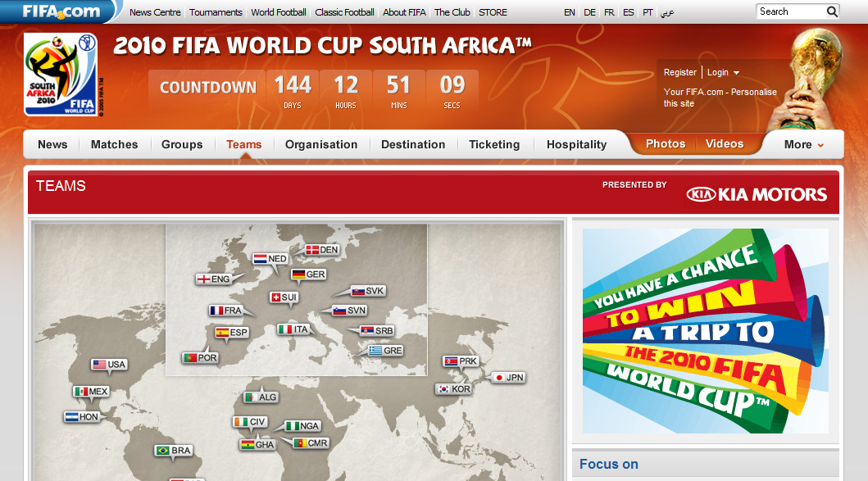
Task: Open the Groups tab
Action: 182,144
